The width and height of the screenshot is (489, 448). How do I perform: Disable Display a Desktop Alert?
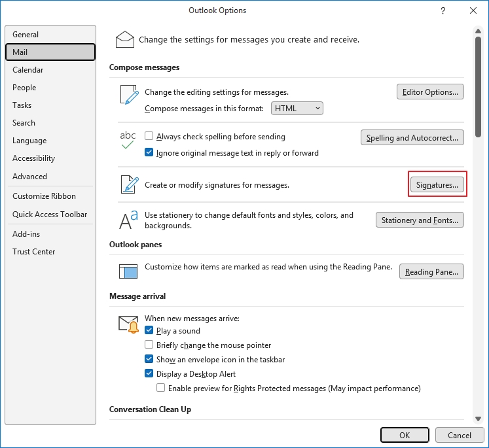[x=149, y=373]
